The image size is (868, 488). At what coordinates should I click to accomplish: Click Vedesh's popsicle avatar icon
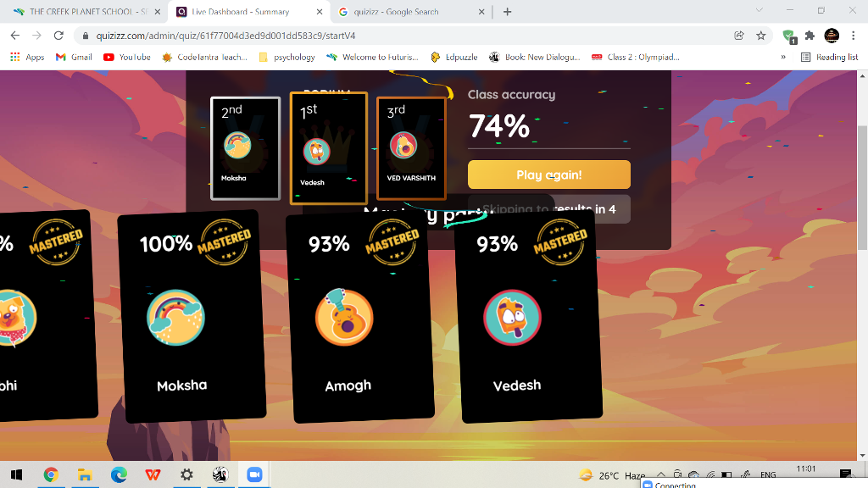point(512,318)
